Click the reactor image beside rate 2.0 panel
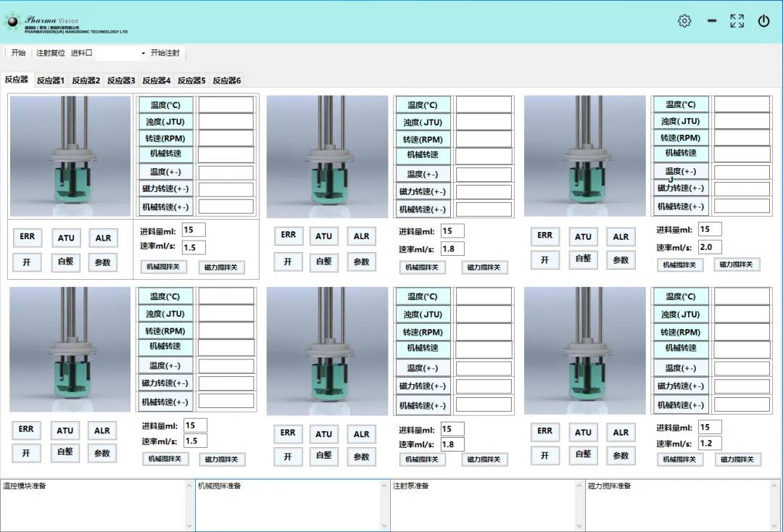783x532 pixels. pos(584,156)
